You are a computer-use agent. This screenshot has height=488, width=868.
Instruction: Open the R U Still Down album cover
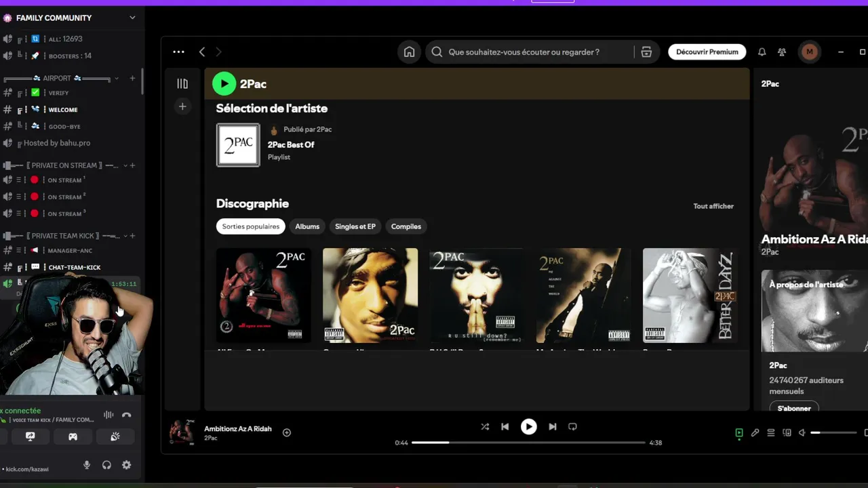[477, 296]
